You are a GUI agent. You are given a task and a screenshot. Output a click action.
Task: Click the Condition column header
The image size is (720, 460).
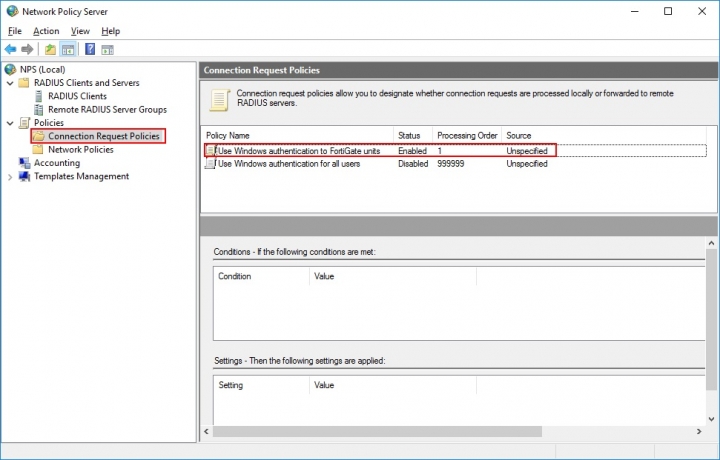coord(262,276)
